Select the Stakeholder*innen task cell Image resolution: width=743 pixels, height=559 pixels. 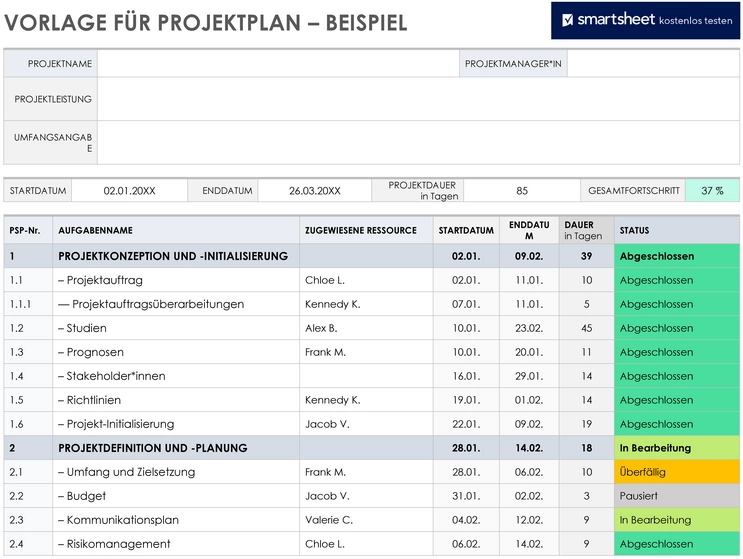176,376
